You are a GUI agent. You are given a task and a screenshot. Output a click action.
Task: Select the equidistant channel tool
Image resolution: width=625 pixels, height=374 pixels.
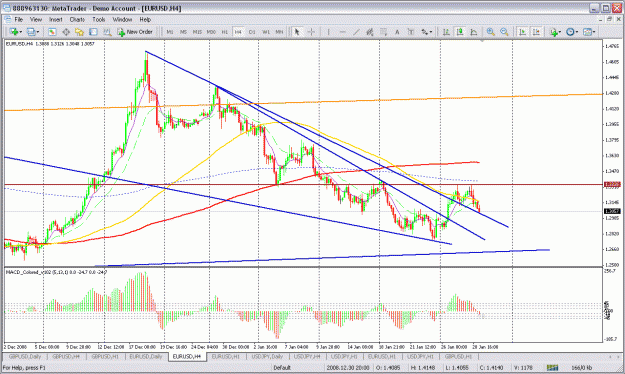point(369,32)
